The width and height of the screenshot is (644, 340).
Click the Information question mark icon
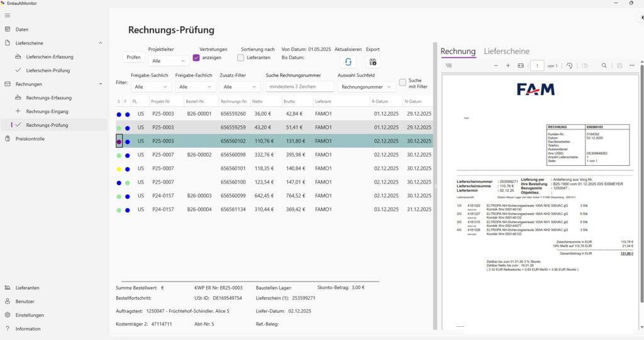tap(8, 329)
